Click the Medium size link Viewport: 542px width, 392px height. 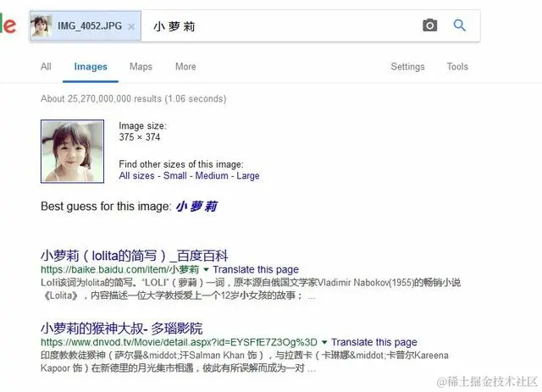(x=212, y=175)
